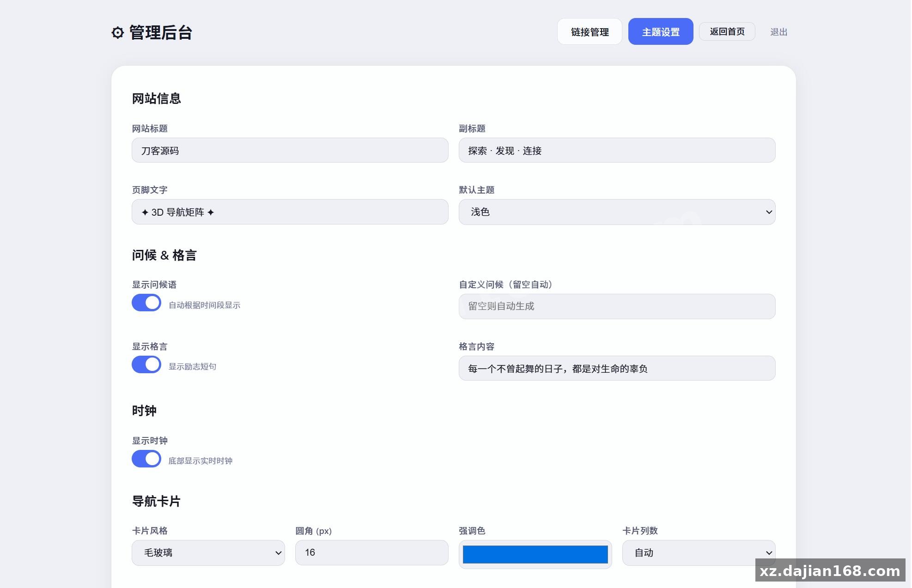Focus the 网站标题 input field
This screenshot has height=588, width=912.
coord(290,151)
